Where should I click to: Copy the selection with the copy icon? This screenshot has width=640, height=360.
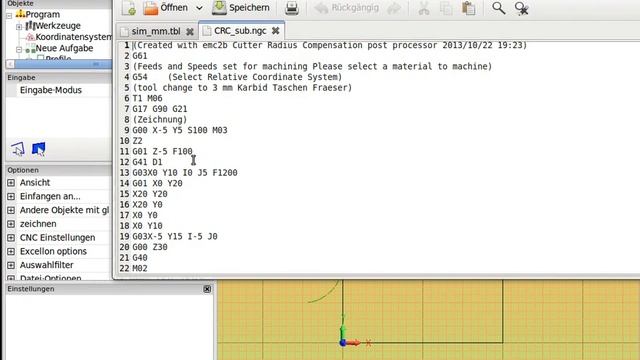coord(446,9)
